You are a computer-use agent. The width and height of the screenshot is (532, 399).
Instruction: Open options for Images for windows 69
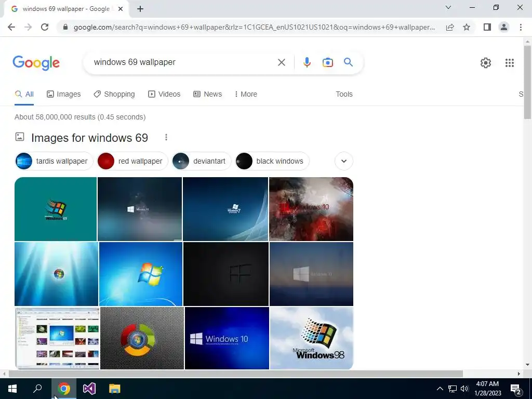(166, 137)
